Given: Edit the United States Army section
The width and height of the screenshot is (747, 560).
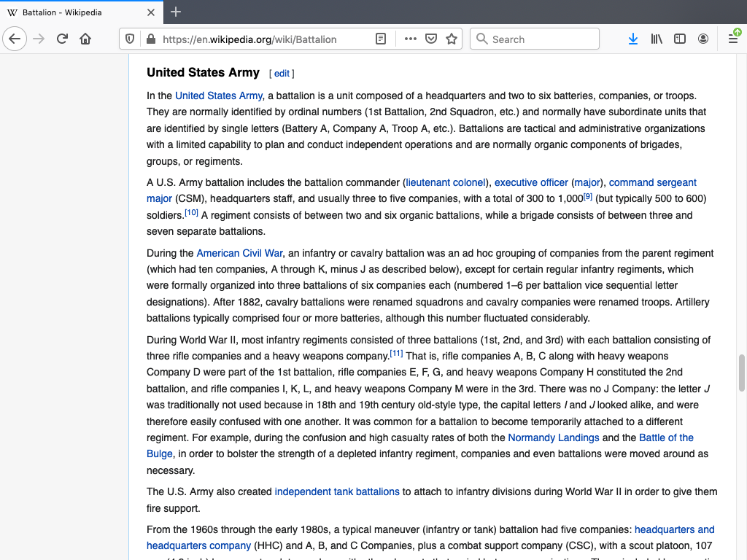Looking at the screenshot, I should [282, 74].
